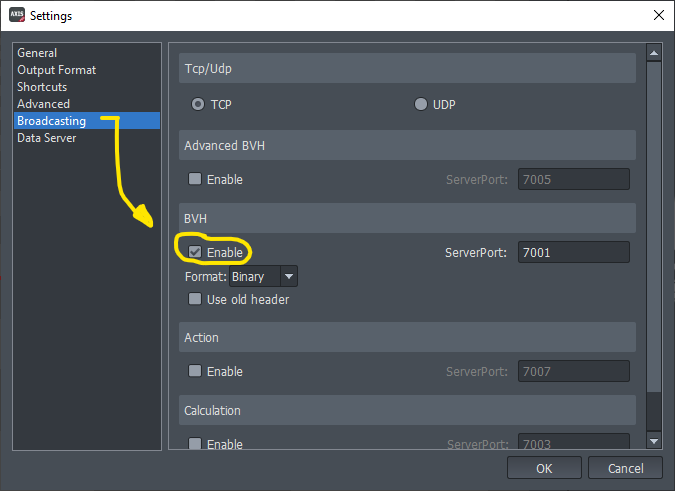Go to the Shortcuts settings page
The width and height of the screenshot is (675, 491).
click(42, 87)
